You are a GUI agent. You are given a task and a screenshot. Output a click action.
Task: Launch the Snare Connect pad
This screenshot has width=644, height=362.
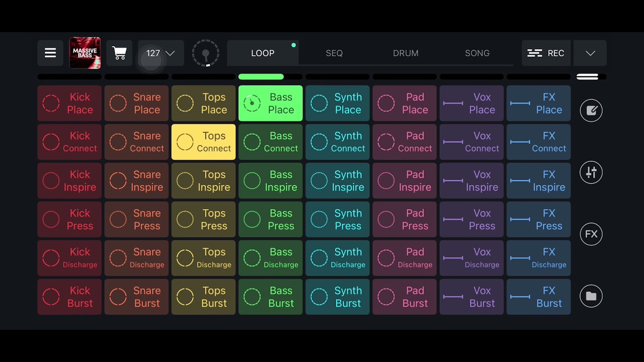click(x=136, y=142)
